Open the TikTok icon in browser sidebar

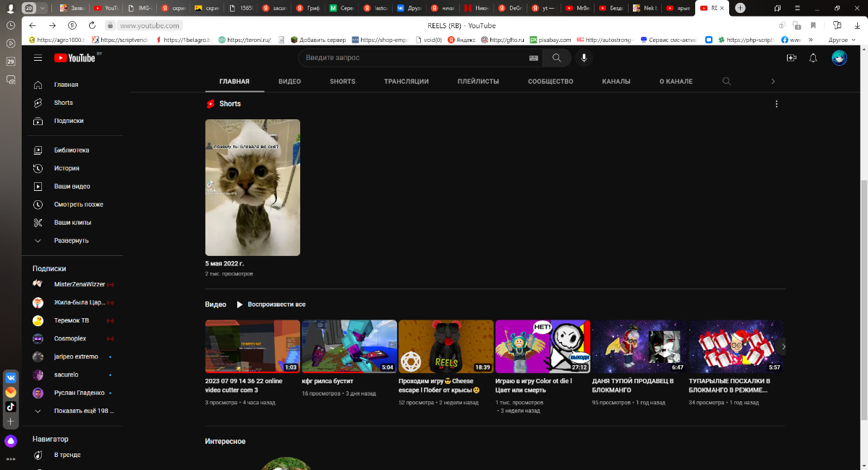11,406
